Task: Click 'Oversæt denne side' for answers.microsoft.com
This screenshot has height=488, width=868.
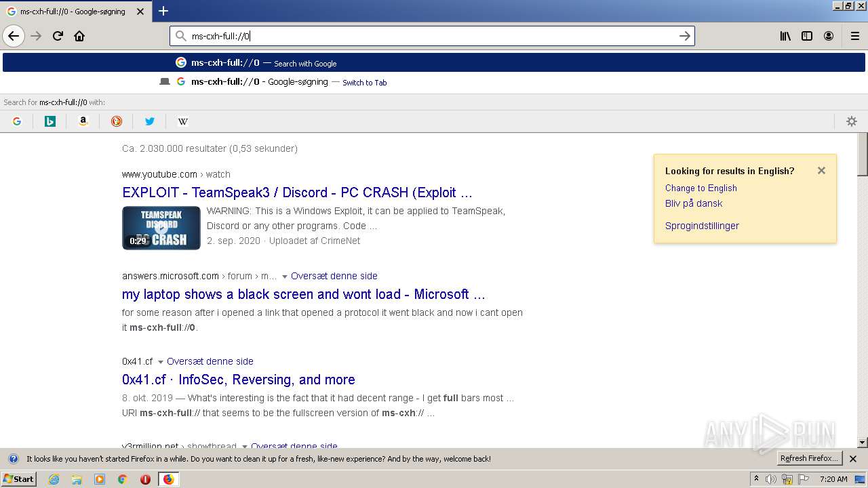Action: point(334,276)
